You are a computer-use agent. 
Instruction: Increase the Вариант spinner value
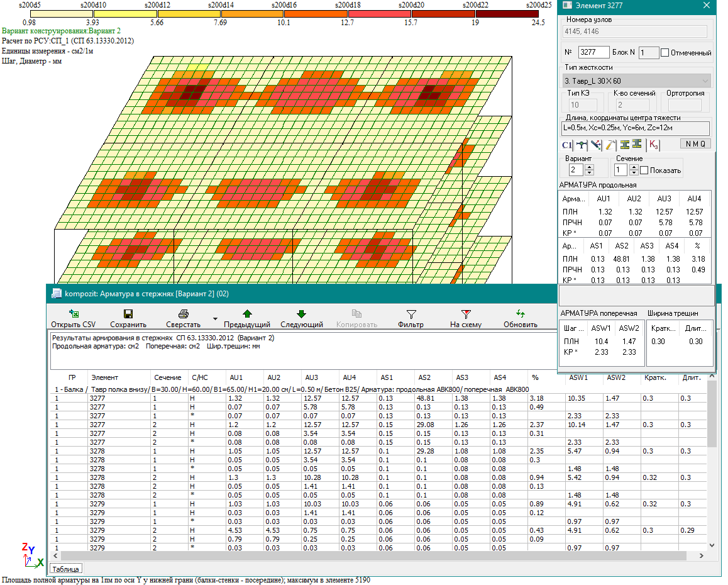pyautogui.click(x=589, y=167)
